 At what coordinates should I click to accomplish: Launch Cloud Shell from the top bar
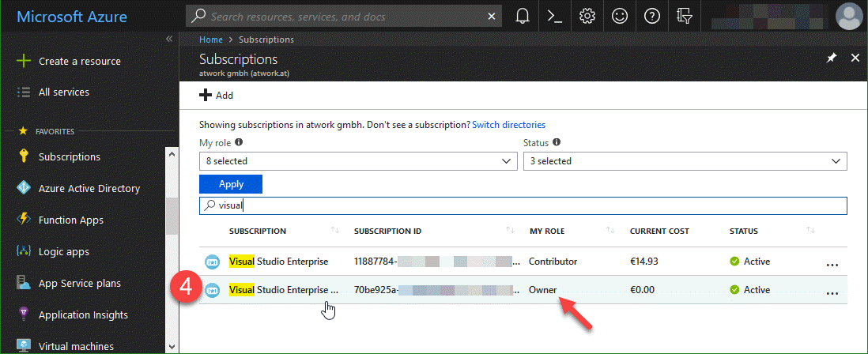click(x=555, y=17)
